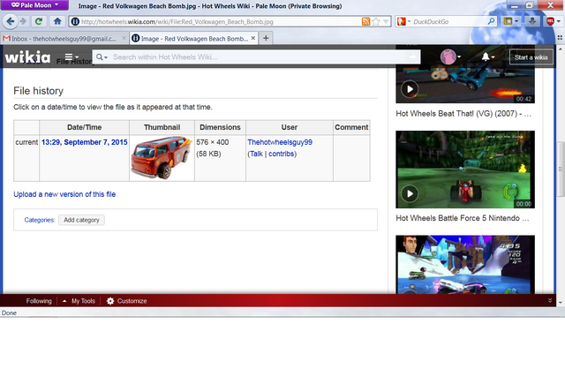Click the Add category button
The height and width of the screenshot is (392, 565).
(x=81, y=220)
